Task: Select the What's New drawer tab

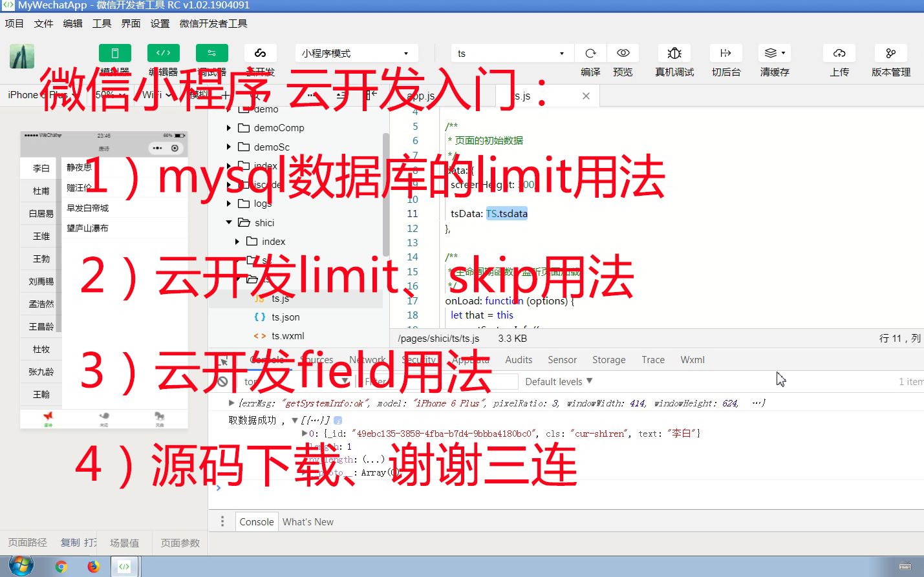Action: point(308,521)
